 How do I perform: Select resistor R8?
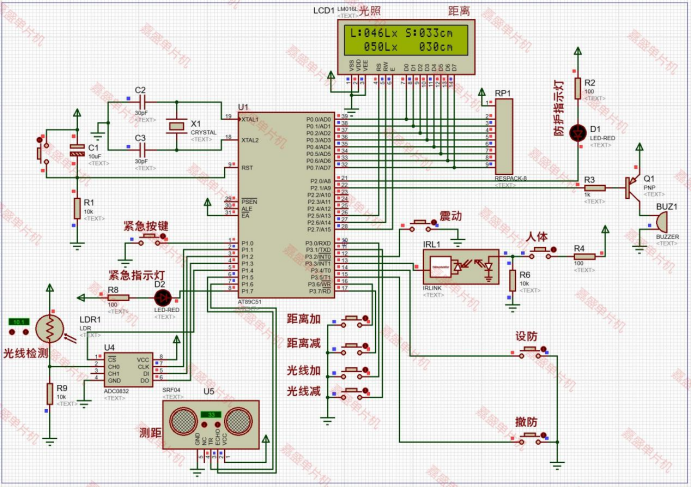pyautogui.click(x=118, y=298)
